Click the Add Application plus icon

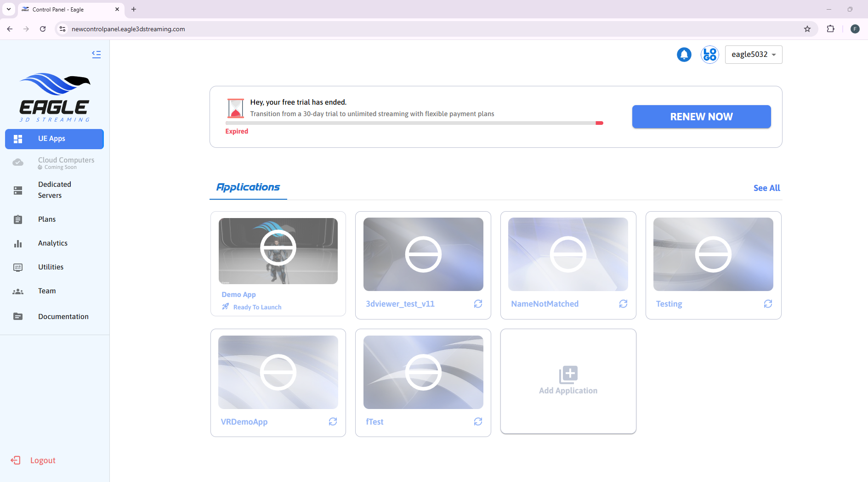[568, 375]
